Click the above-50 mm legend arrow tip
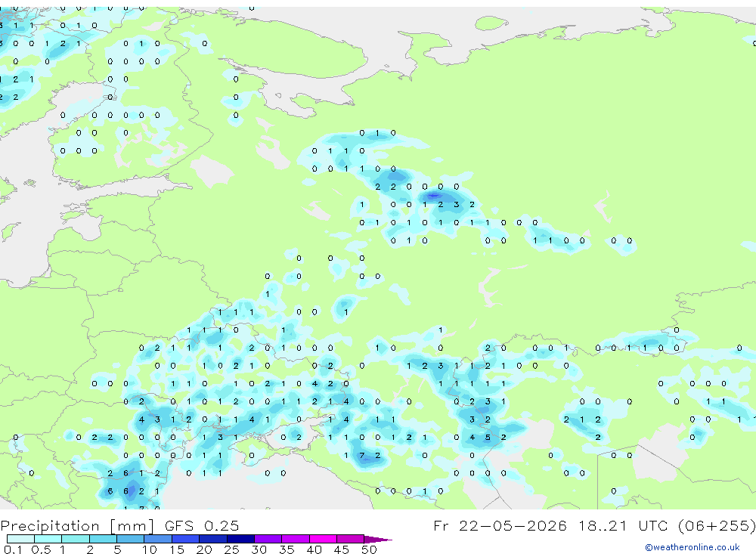756x554 pixels. click(378, 539)
